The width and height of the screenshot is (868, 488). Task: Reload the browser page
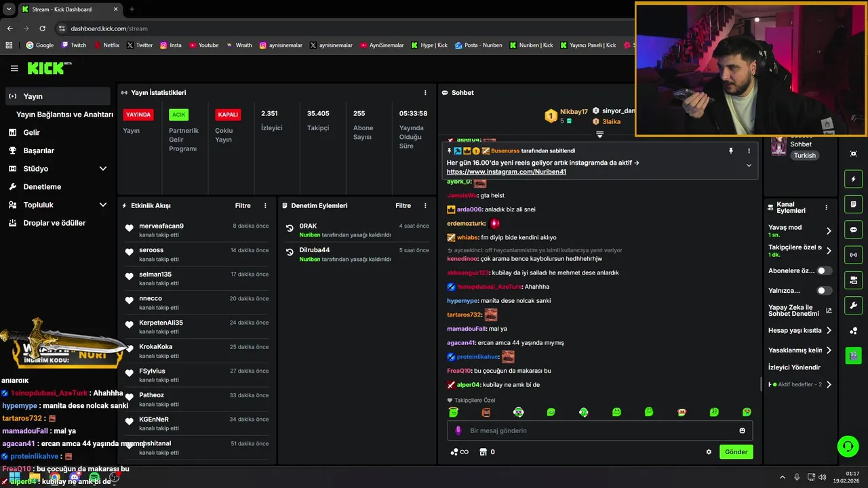[x=42, y=28]
